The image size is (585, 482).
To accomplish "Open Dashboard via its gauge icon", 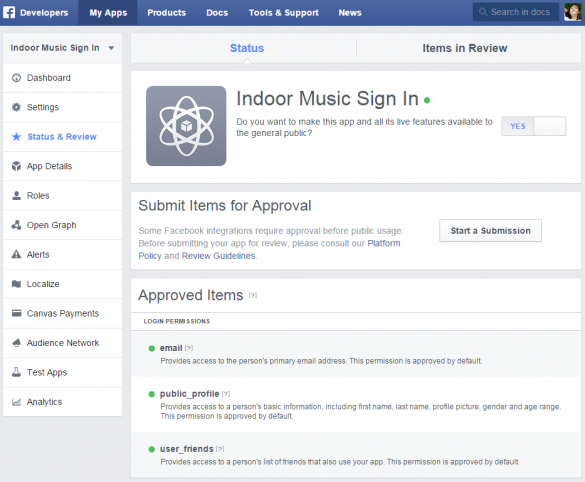I will click(16, 78).
